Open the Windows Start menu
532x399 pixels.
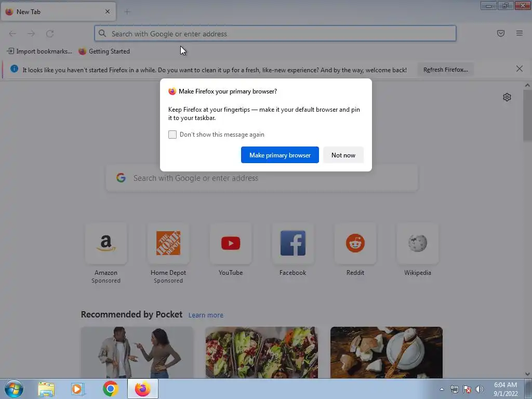tap(14, 389)
